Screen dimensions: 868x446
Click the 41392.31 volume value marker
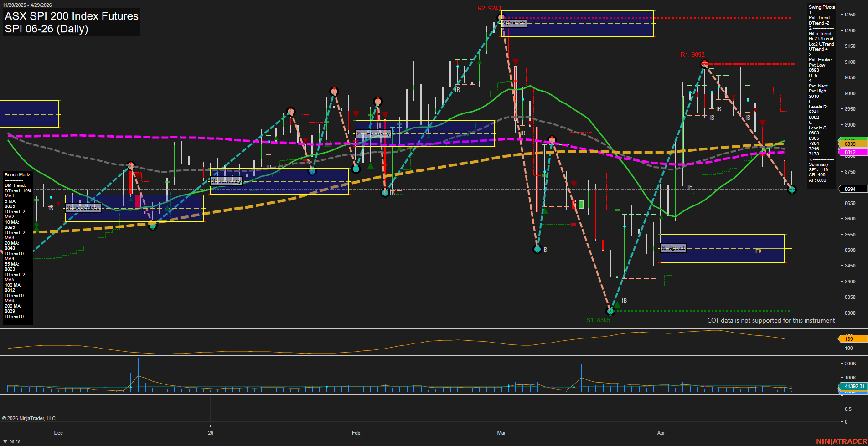point(856,386)
